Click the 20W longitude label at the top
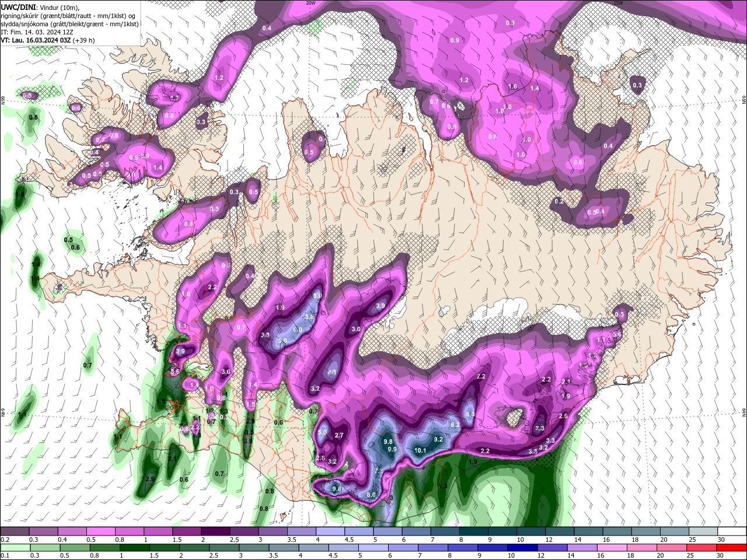Screen dimensions: 747x560 pos(310,3)
